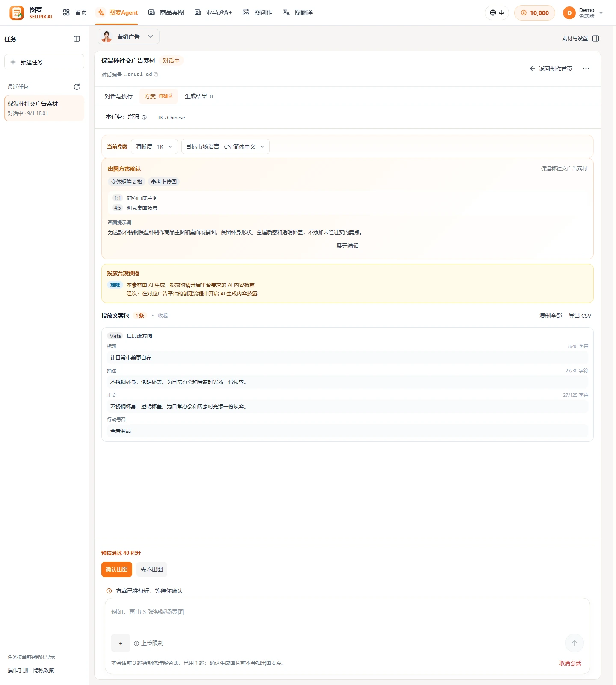The image size is (616, 685).
Task: Expand the prompt with 展开编辑
Action: (x=347, y=246)
